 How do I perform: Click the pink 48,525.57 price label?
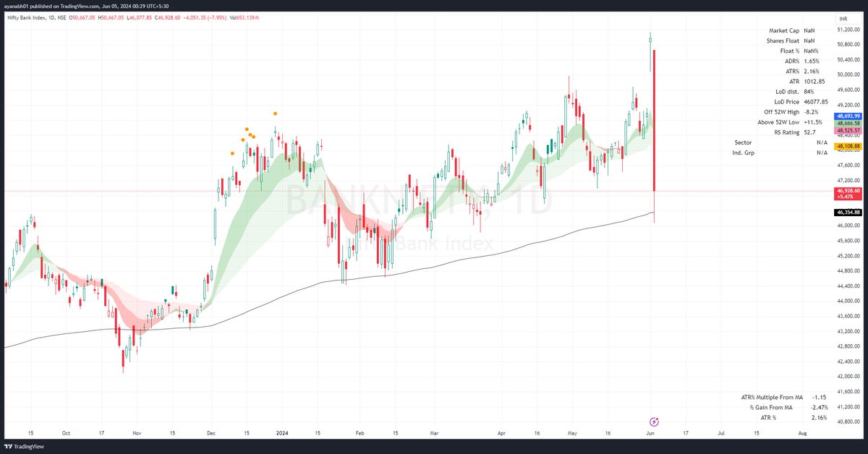click(x=848, y=130)
